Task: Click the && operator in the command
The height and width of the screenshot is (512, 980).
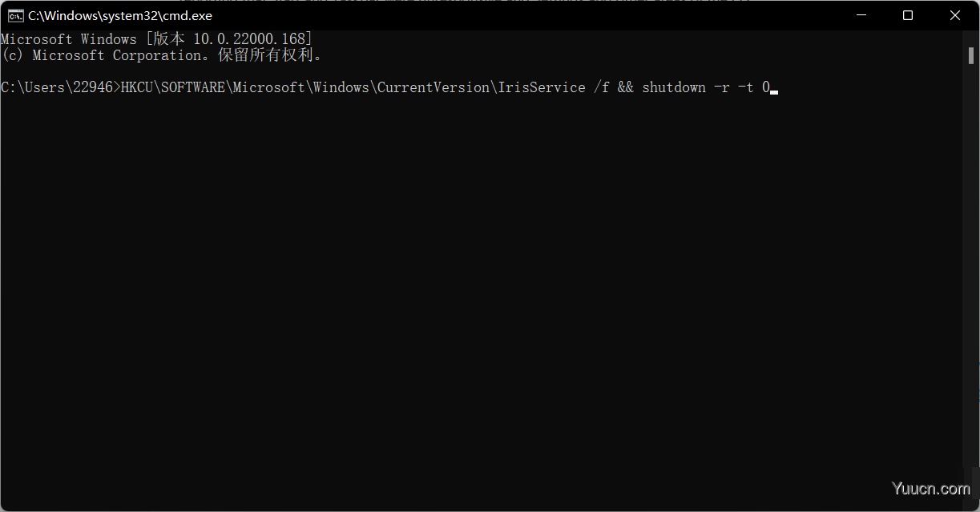Action: (626, 87)
